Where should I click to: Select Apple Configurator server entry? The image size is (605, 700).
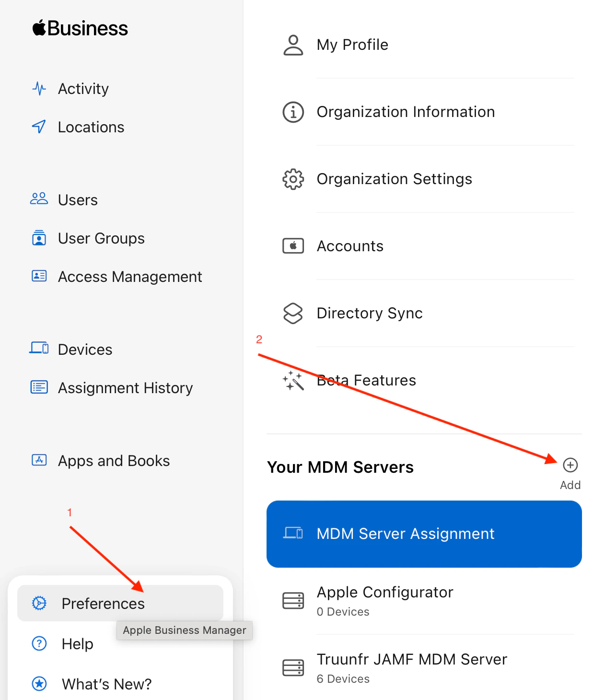(x=424, y=601)
